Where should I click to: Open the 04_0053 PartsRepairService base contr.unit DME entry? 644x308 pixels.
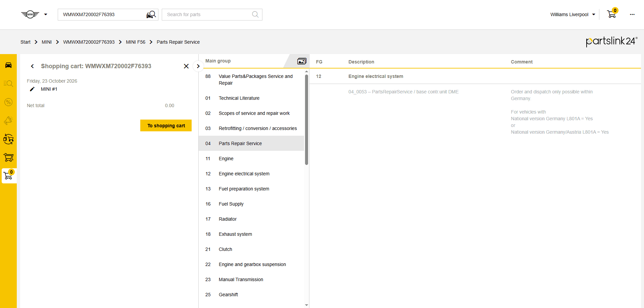(403, 92)
